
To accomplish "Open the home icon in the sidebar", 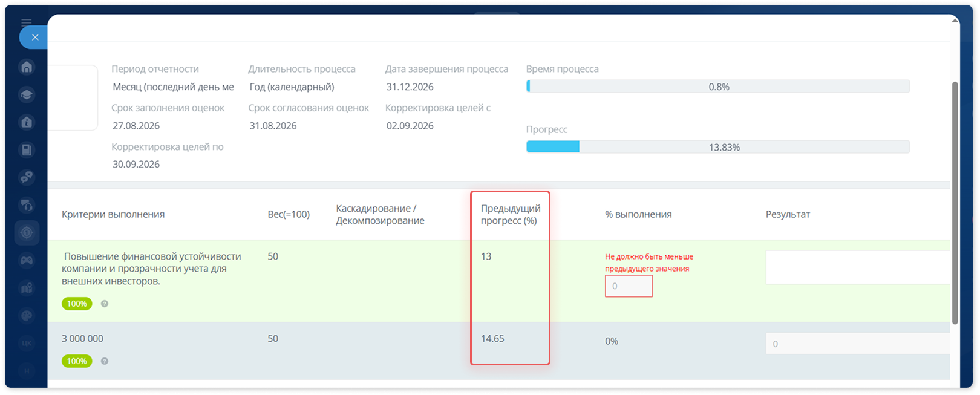I will [x=27, y=67].
